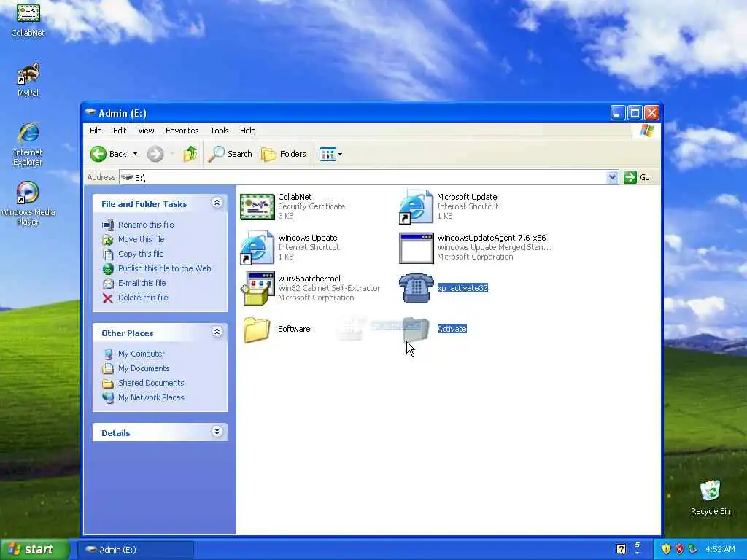Click the Rename this file icon
Viewport: 747px width, 560px height.
pos(108,225)
